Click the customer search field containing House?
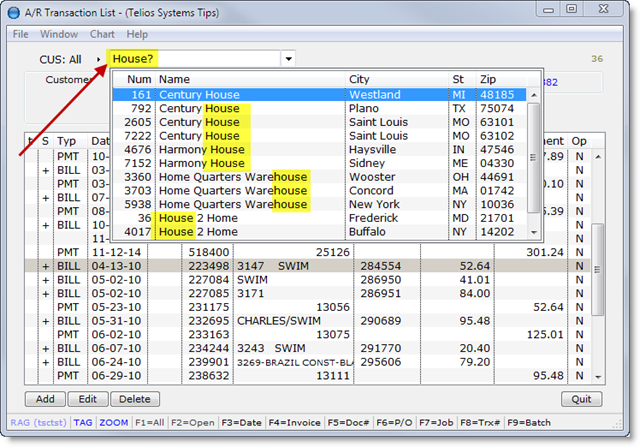 click(x=193, y=60)
